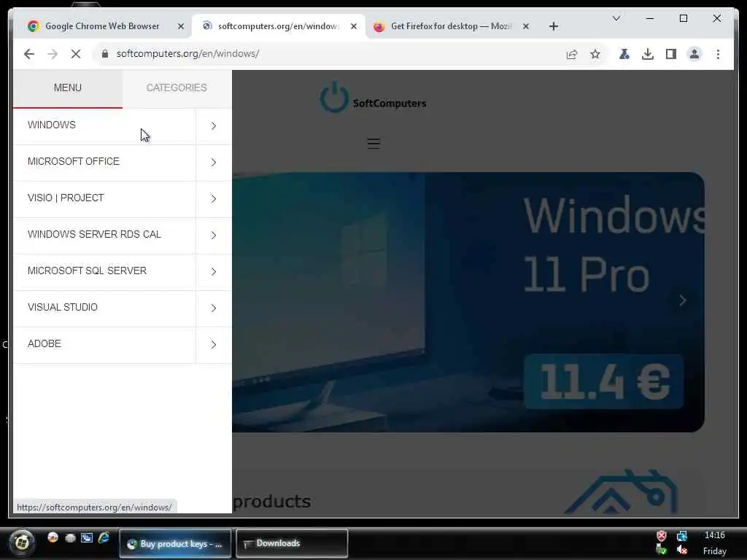The width and height of the screenshot is (747, 560).
Task: Open the MICROSOFT OFFICE menu link
Action: [x=104, y=162]
